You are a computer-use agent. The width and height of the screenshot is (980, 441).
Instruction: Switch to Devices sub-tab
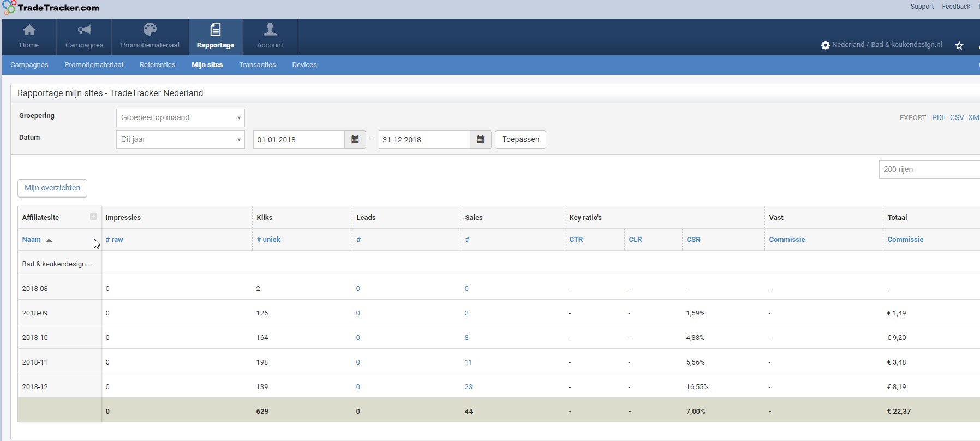point(304,64)
